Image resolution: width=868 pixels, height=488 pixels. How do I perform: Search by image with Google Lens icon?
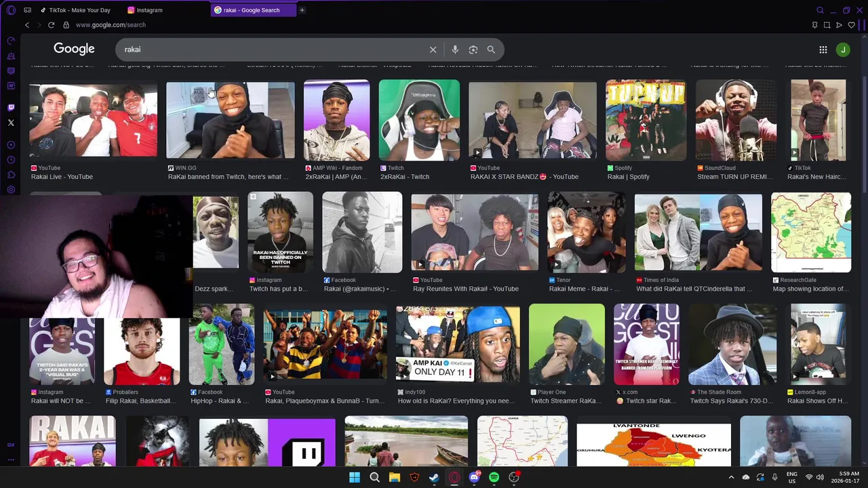(473, 49)
